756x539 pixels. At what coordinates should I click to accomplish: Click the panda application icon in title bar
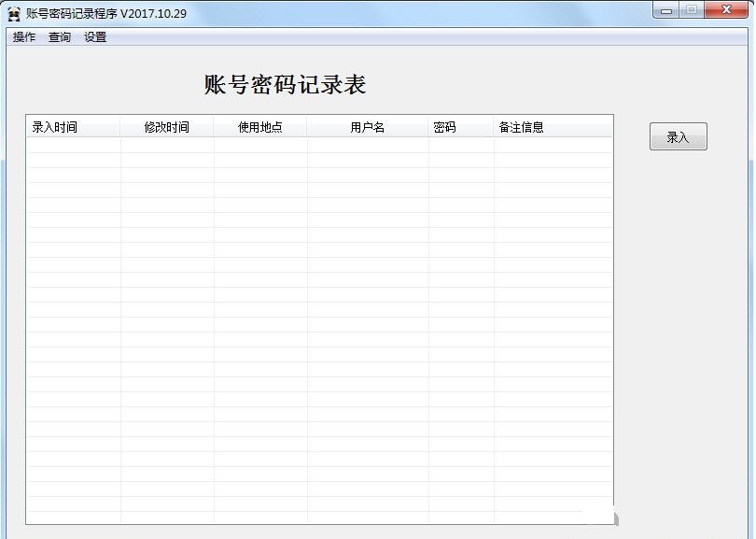click(x=12, y=11)
